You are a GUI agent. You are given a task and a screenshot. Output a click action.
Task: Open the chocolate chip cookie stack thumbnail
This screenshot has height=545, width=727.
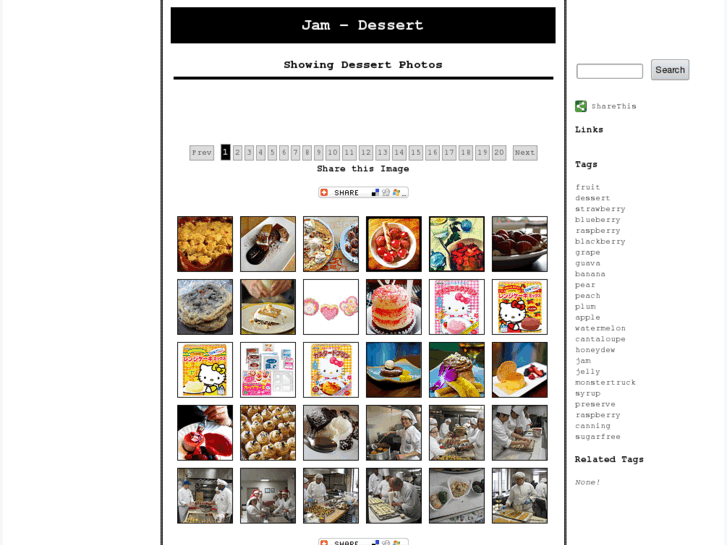click(205, 307)
